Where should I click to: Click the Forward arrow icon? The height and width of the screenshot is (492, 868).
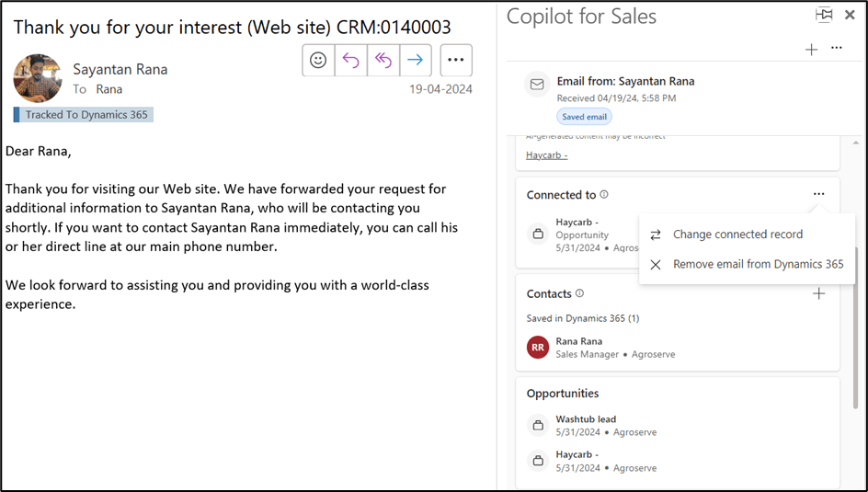pos(415,60)
